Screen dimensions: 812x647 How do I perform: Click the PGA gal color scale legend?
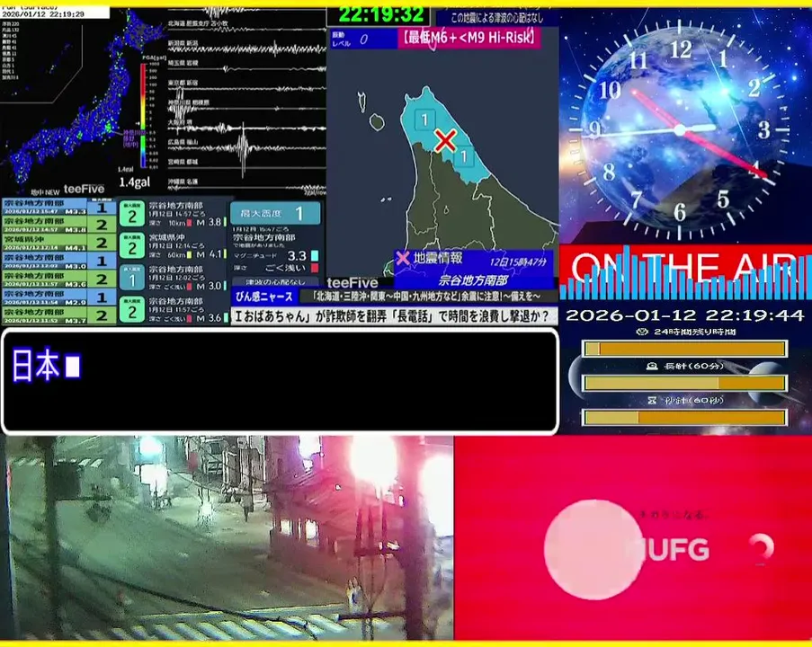[x=143, y=115]
